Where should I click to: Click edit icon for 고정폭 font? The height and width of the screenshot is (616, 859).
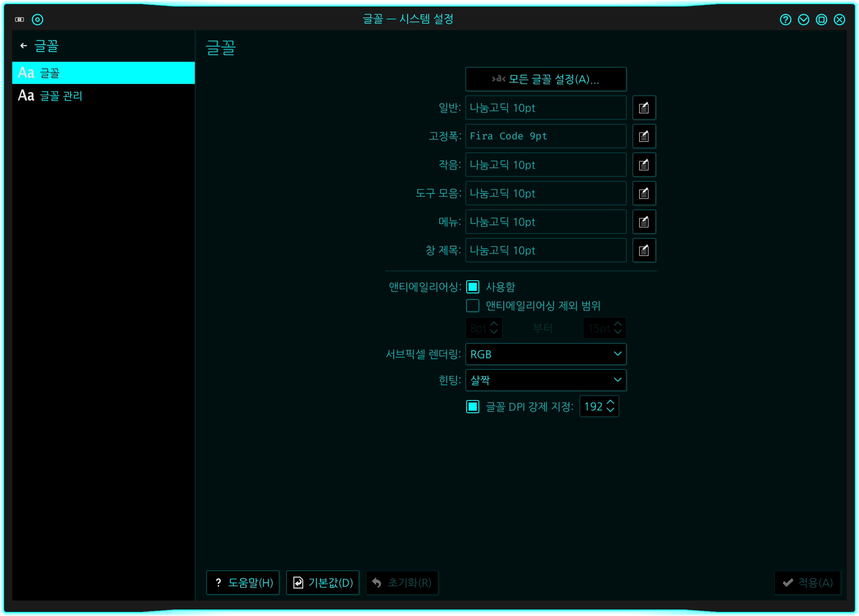pyautogui.click(x=644, y=136)
